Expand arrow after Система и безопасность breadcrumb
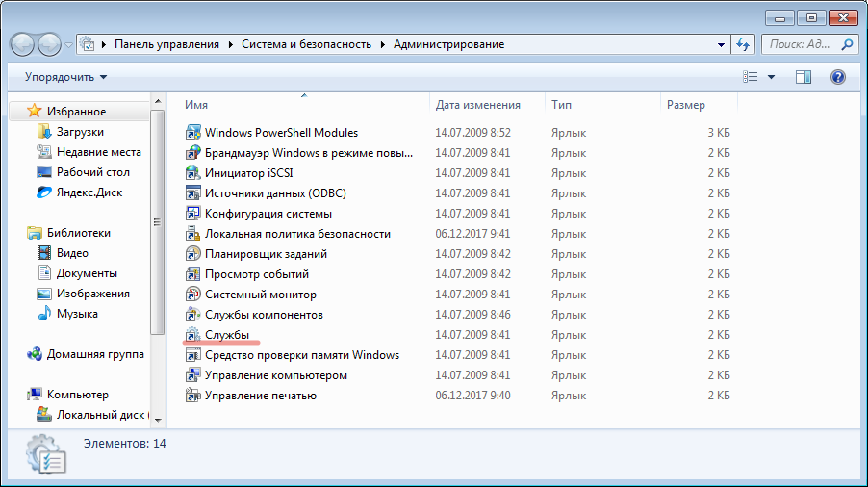 [x=383, y=44]
